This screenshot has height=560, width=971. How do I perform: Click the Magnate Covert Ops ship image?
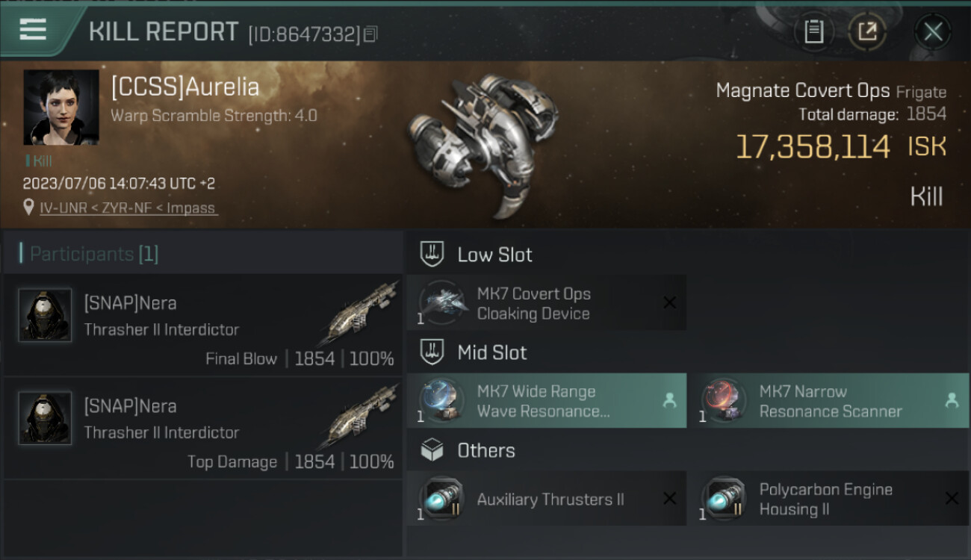[484, 142]
